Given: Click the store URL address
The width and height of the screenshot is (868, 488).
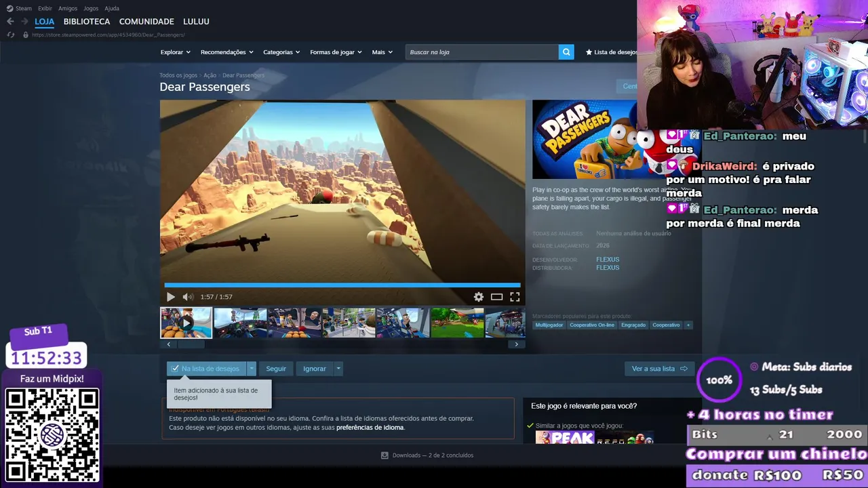Looking at the screenshot, I should point(108,35).
